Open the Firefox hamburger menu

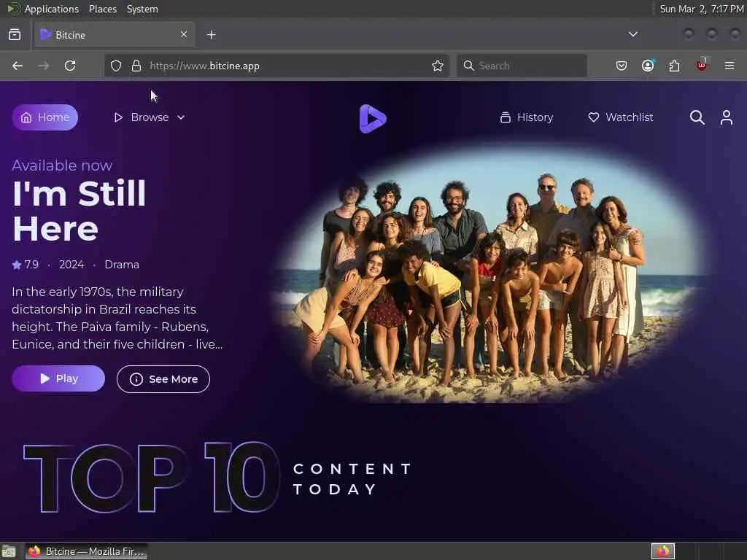(x=729, y=66)
